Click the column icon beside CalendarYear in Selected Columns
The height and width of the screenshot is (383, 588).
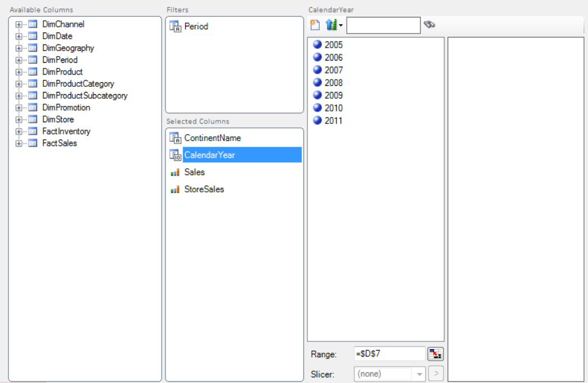[x=174, y=155]
